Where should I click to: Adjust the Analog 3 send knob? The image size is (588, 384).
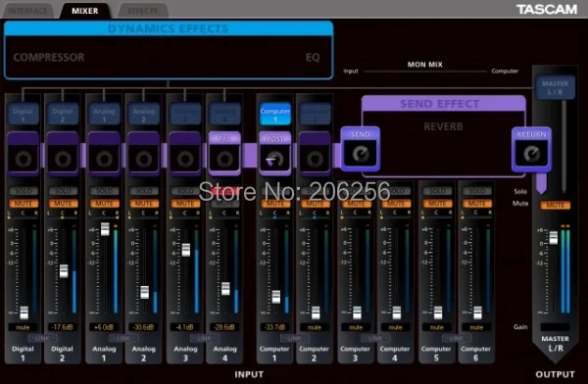point(185,159)
